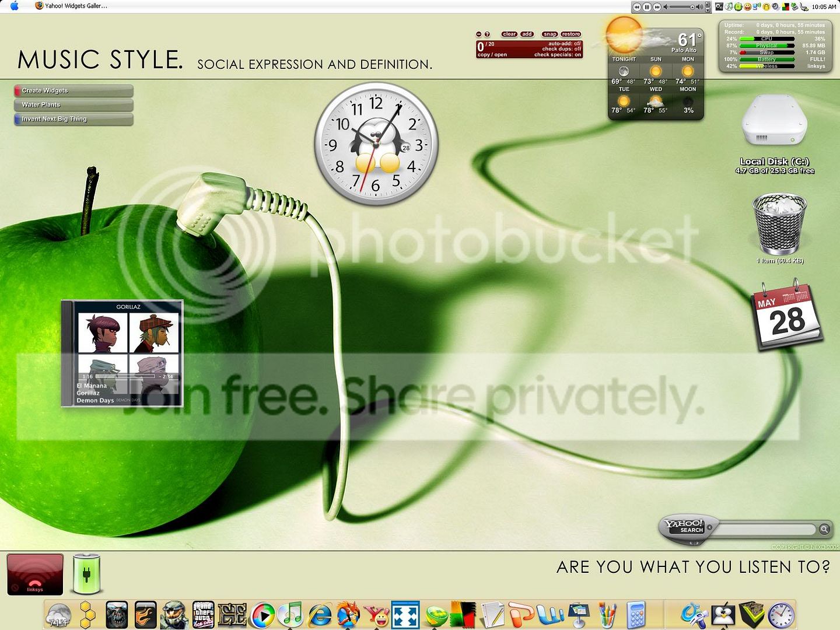The width and height of the screenshot is (840, 630).
Task: Click the Tux penguin icon in dock
Action: [x=723, y=615]
